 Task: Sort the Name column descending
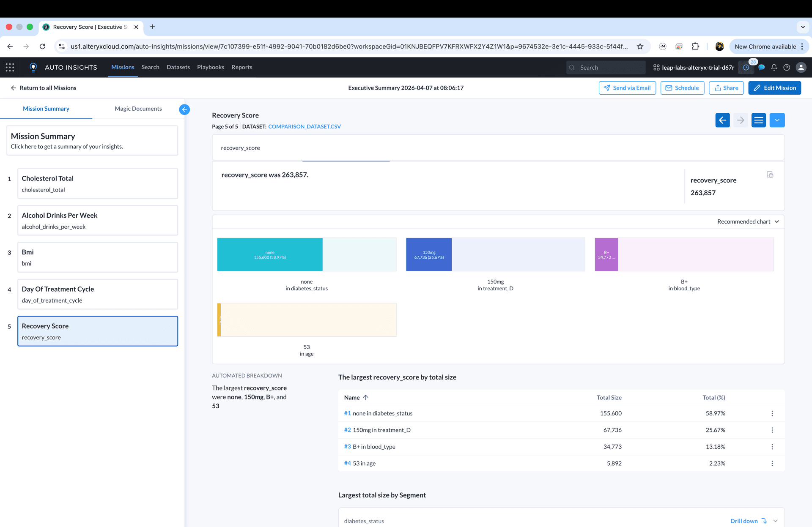pos(366,397)
